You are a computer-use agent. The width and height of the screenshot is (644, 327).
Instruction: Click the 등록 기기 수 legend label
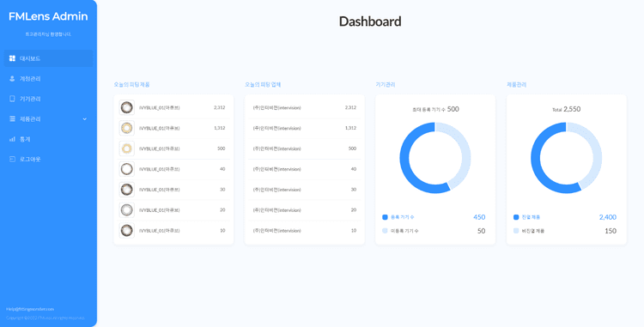[x=402, y=217]
